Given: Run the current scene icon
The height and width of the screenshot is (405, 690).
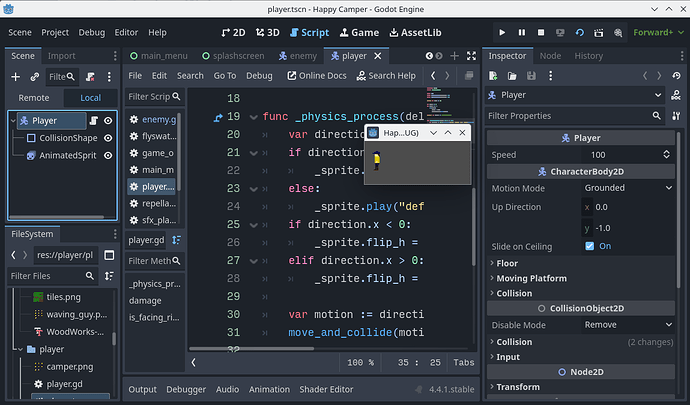Looking at the screenshot, I should pos(599,33).
